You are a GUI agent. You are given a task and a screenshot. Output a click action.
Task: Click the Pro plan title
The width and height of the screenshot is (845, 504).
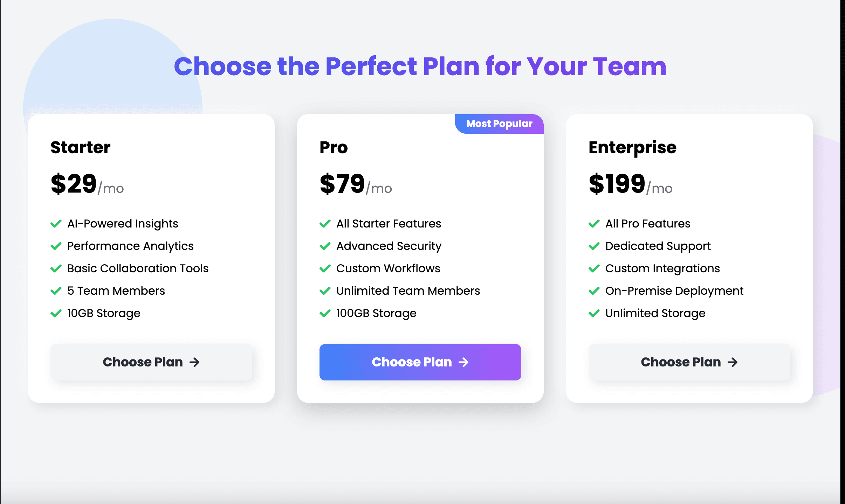pos(334,147)
